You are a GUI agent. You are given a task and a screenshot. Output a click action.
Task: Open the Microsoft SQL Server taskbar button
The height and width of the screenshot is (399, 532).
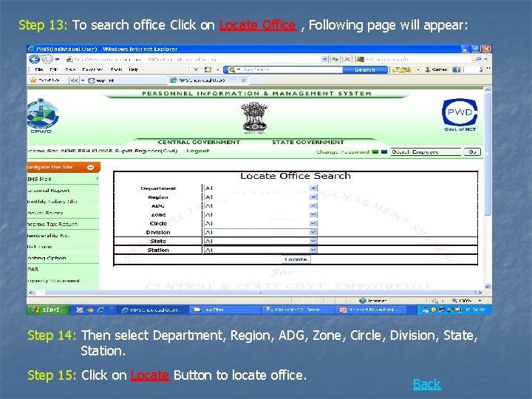click(297, 310)
